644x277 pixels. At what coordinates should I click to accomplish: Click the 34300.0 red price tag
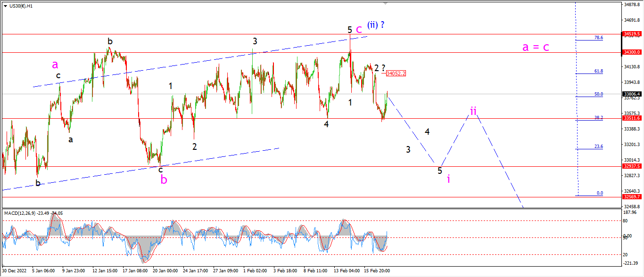(632, 52)
